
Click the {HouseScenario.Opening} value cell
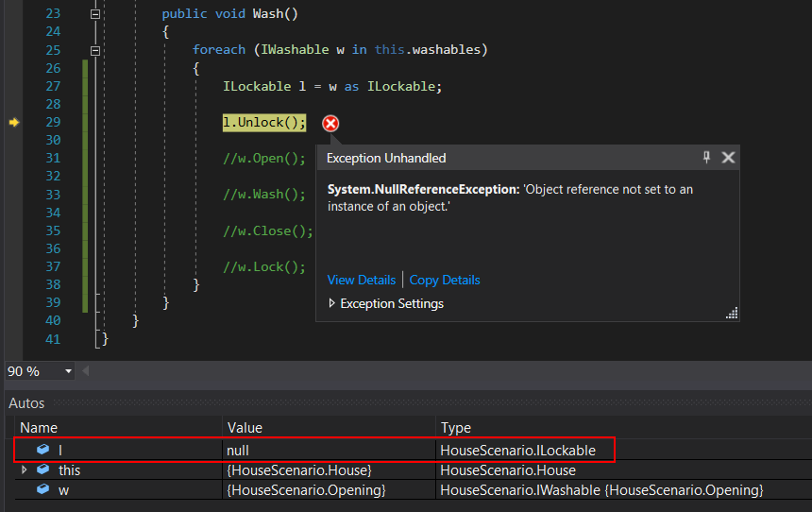tap(329, 489)
